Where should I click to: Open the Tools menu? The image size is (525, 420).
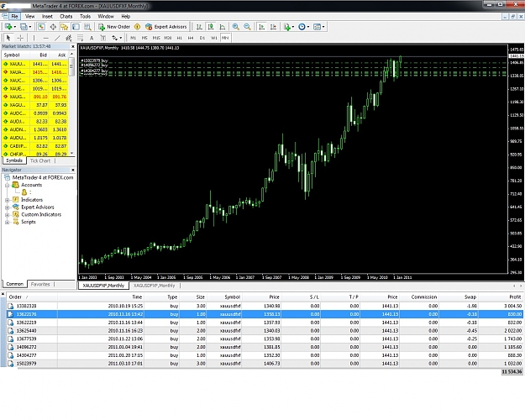point(85,16)
